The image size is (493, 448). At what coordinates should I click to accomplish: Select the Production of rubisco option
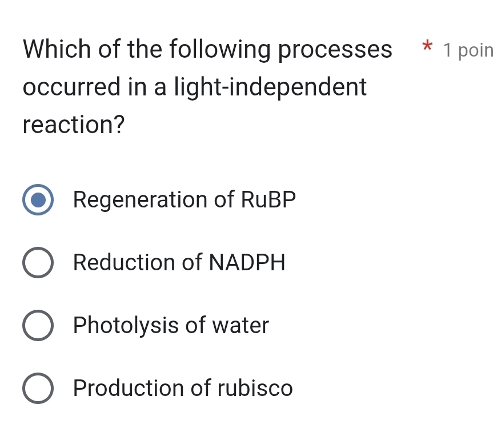(38, 388)
